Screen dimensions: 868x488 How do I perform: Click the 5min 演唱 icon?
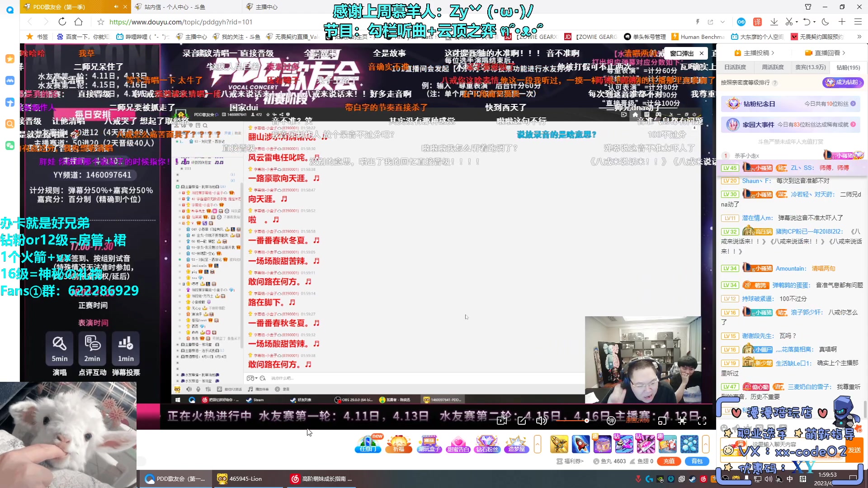[59, 348]
